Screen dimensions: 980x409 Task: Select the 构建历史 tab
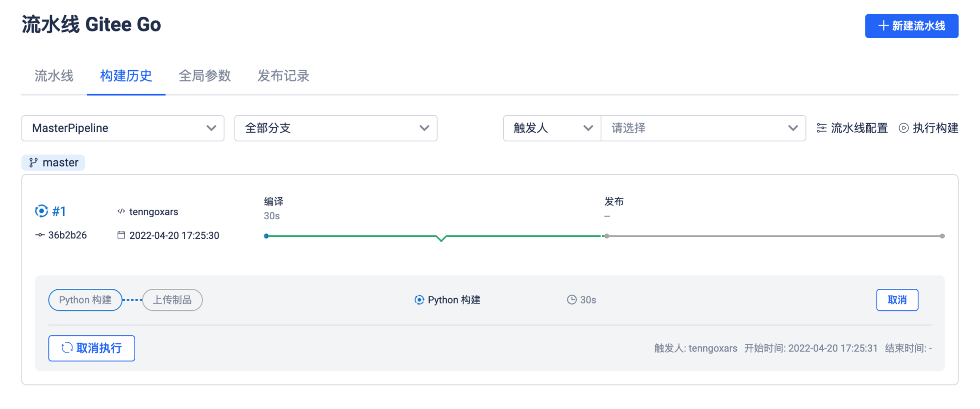tap(126, 76)
